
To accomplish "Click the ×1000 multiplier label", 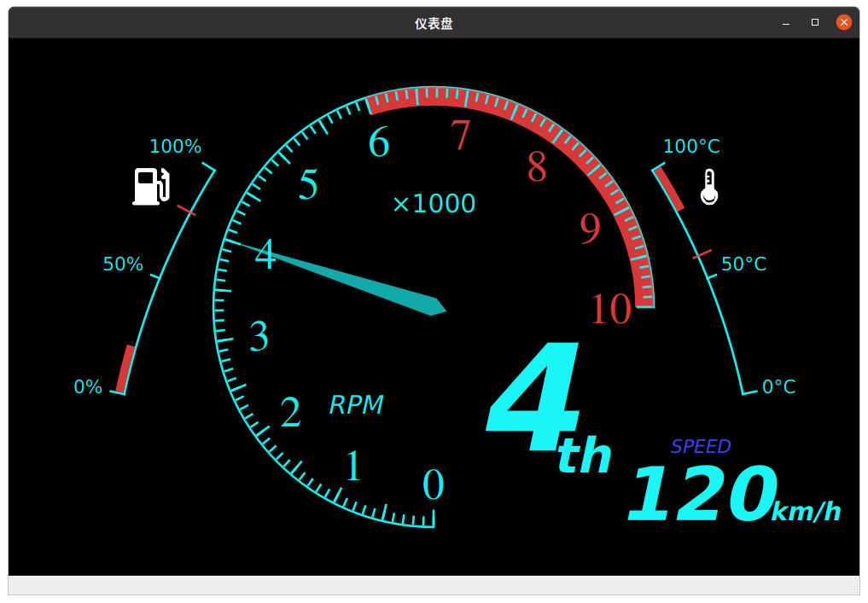I will pos(434,204).
